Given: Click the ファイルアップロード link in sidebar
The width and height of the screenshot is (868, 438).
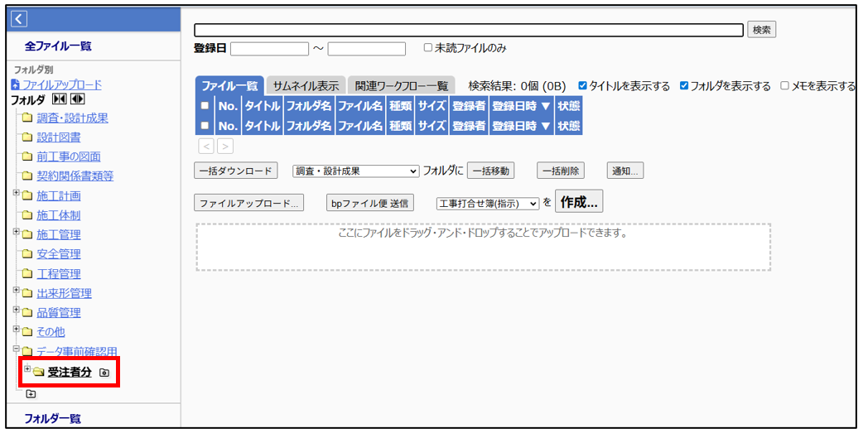Looking at the screenshot, I should point(61,84).
